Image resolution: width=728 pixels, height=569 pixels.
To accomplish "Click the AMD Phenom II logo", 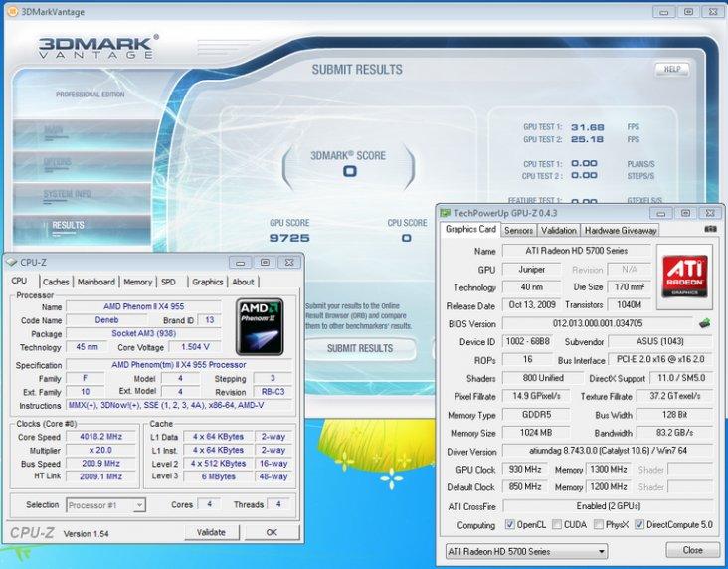I will [x=259, y=325].
